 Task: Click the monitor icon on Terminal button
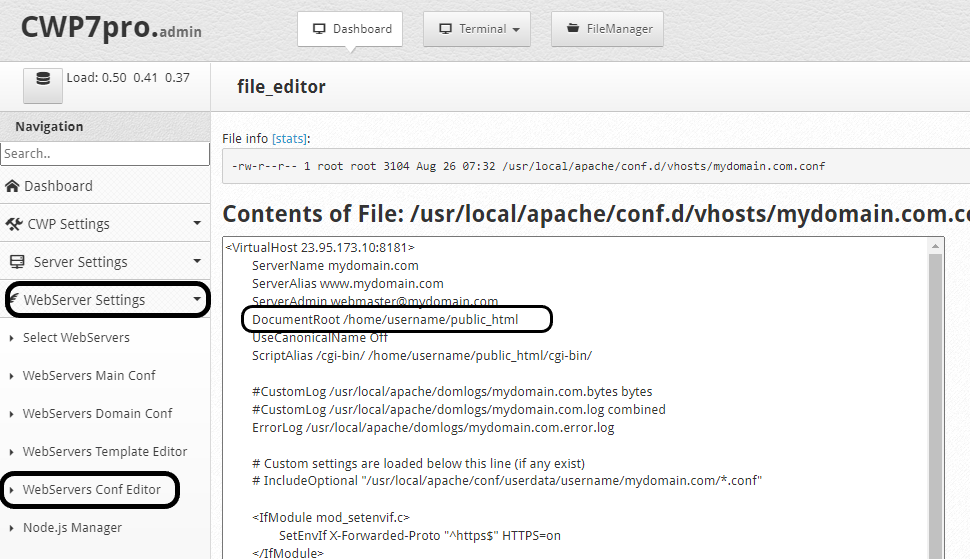445,28
